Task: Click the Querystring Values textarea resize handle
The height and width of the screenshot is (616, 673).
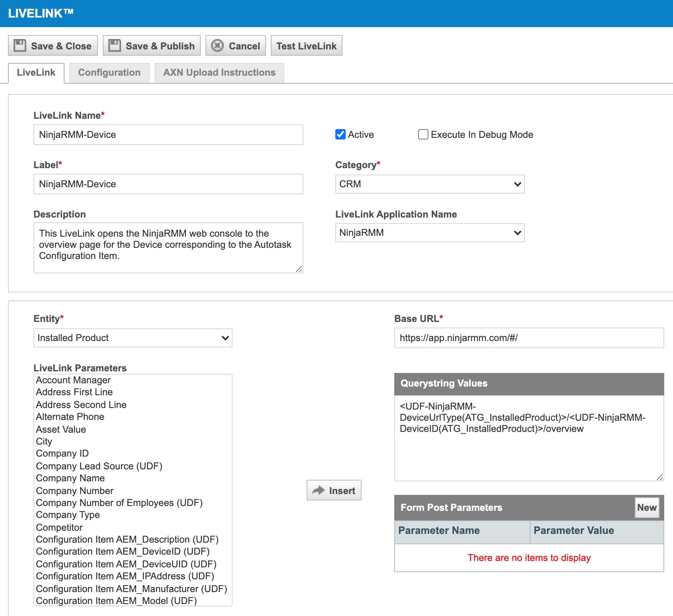Action: pyautogui.click(x=660, y=477)
